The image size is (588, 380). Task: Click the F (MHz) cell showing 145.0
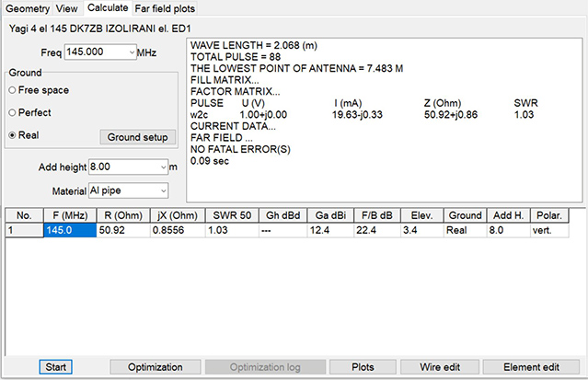pyautogui.click(x=69, y=231)
